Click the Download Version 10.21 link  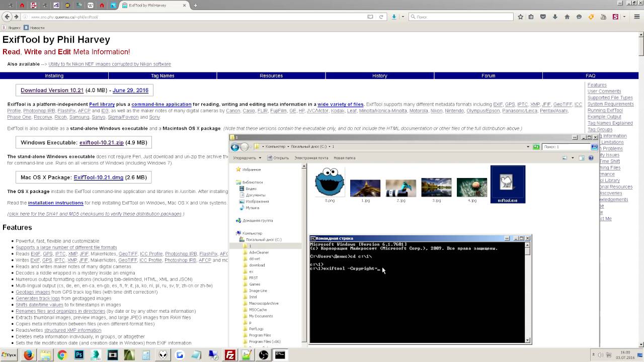coord(52,90)
